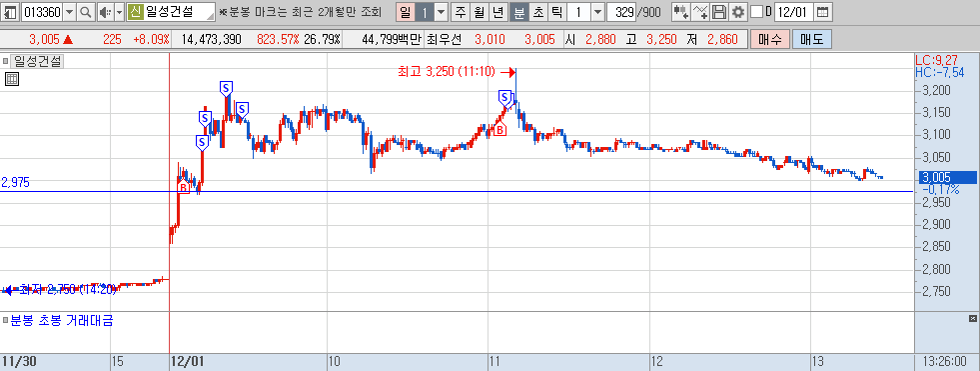Click the date field showing 12/01

794,11
